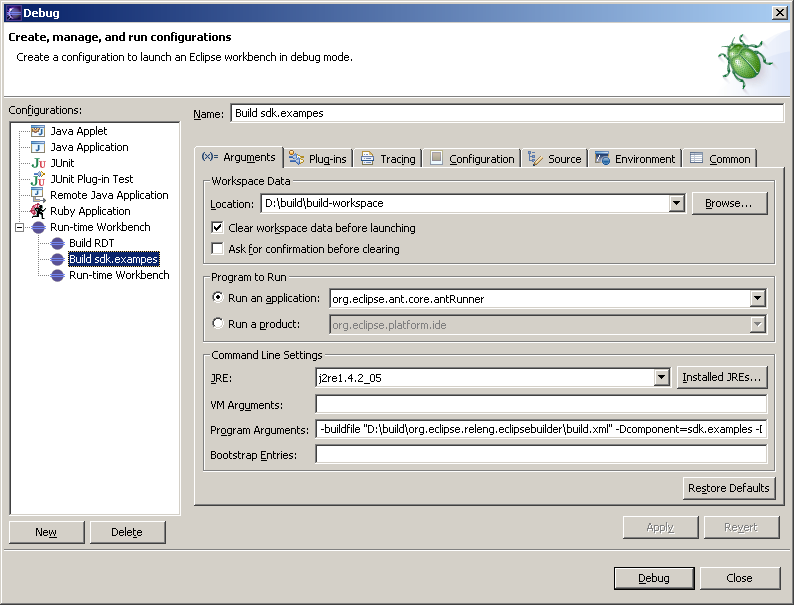Click the Source tab icon
The height and width of the screenshot is (605, 794).
tap(535, 158)
